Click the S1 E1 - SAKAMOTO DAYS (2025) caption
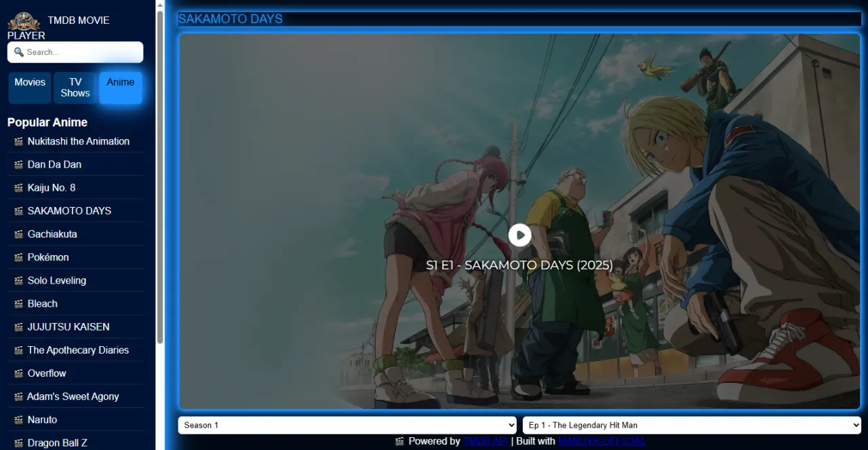Screen dimensions: 868x450 (x=519, y=265)
